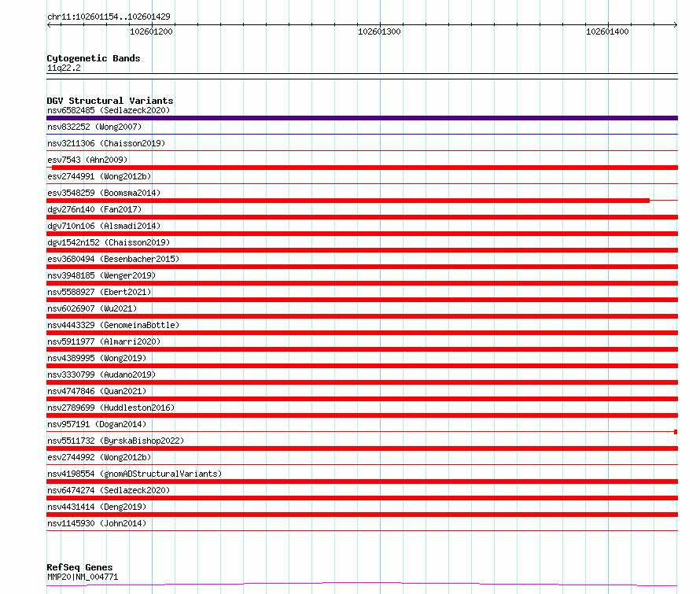This screenshot has width=700, height=594.
Task: Click the 102601400 ruler position label
Action: click(x=607, y=31)
